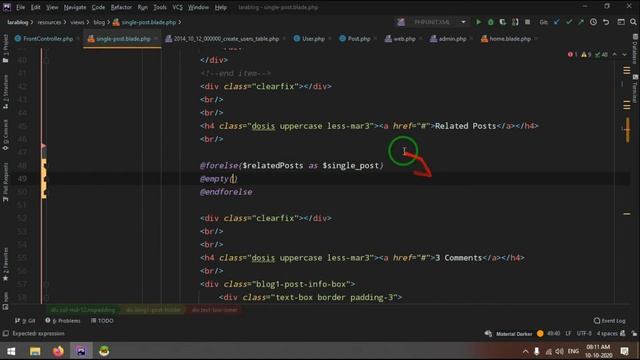Click the red error indicator in editor
Screen dimensions: 640x360
pos(572,54)
